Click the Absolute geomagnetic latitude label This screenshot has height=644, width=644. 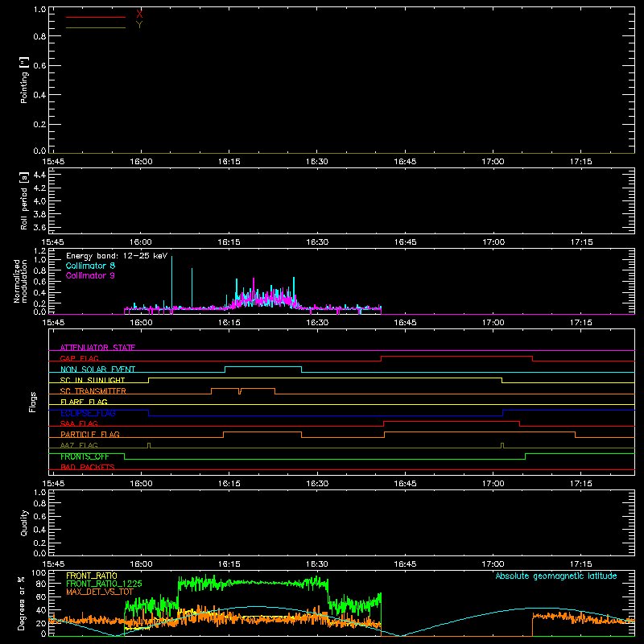pos(556,576)
